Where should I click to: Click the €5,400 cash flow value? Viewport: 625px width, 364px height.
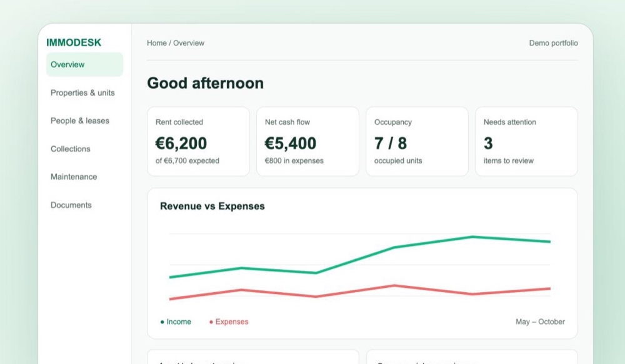pyautogui.click(x=290, y=144)
